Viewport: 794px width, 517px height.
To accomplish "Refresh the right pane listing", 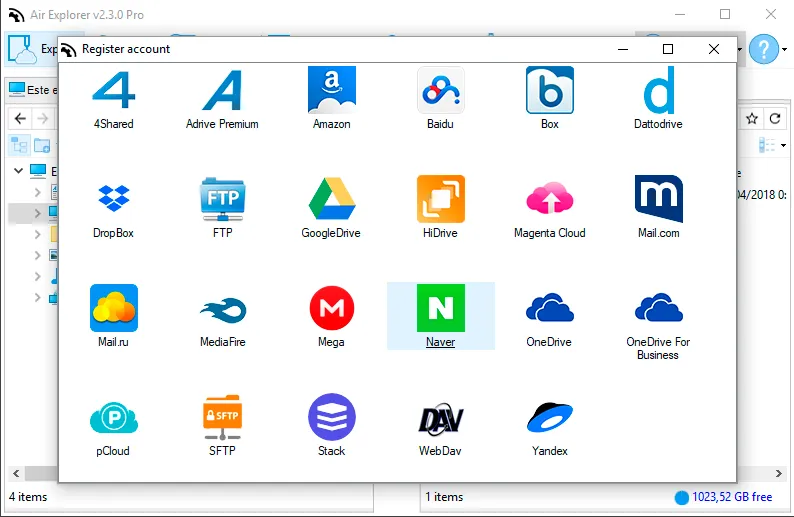I will pos(775,118).
